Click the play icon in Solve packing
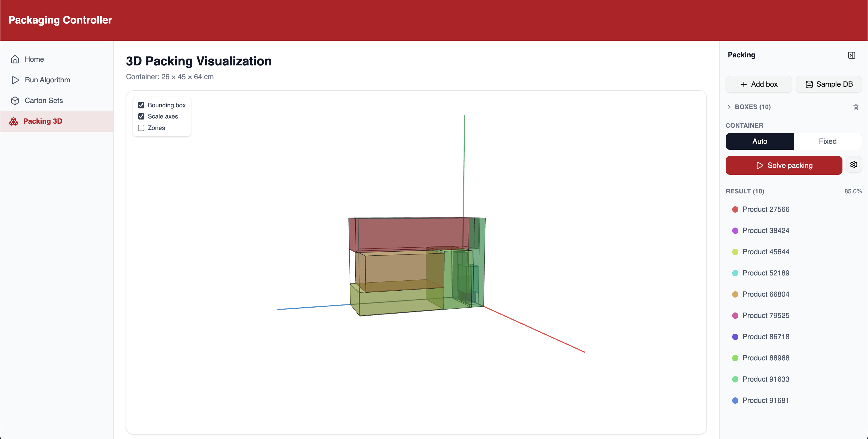Viewport: 868px width, 439px height. [x=759, y=166]
